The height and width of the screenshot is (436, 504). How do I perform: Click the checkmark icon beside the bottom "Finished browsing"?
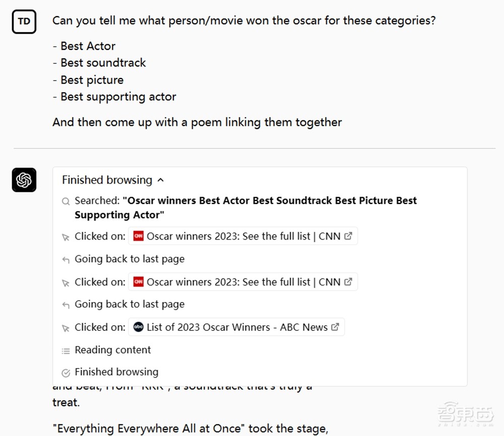(66, 373)
